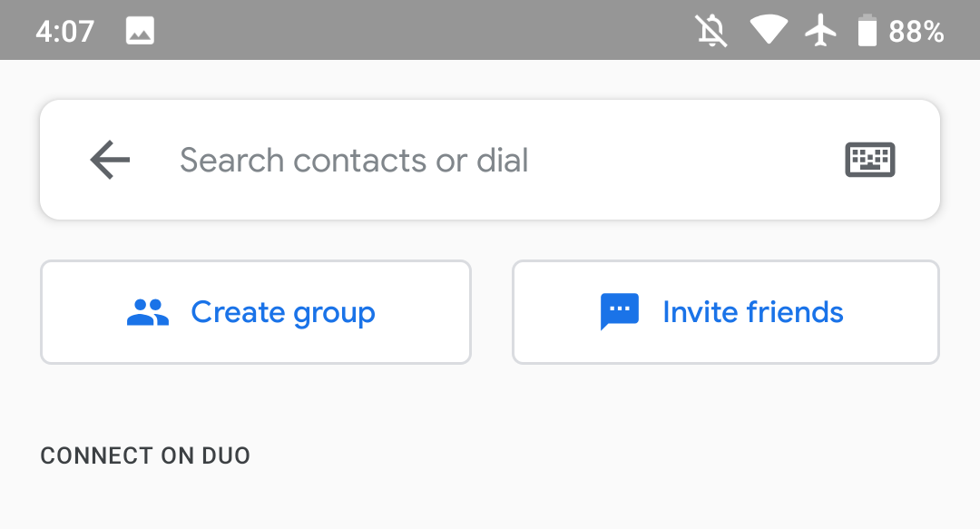Click the chat bubble icon beside Invite friends

pyautogui.click(x=620, y=312)
